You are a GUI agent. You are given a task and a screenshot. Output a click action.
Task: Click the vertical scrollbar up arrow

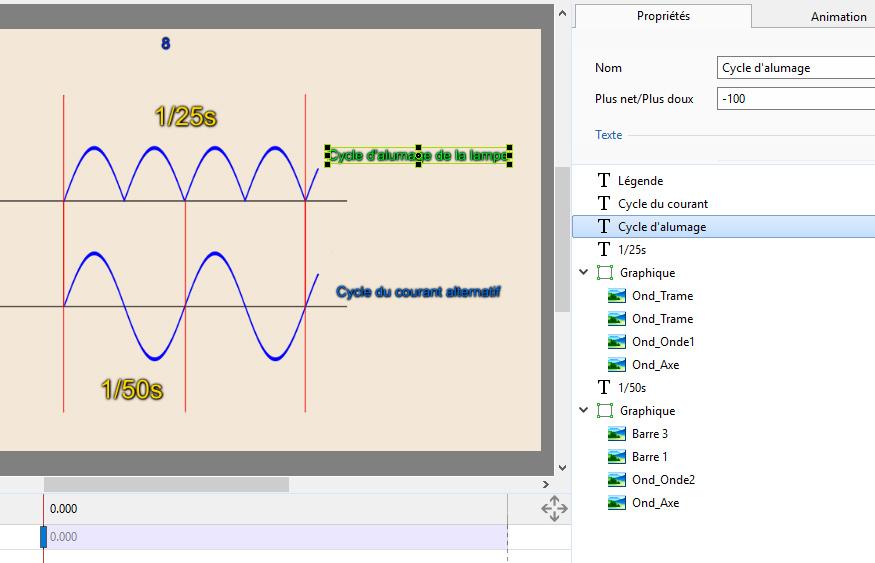(x=562, y=13)
